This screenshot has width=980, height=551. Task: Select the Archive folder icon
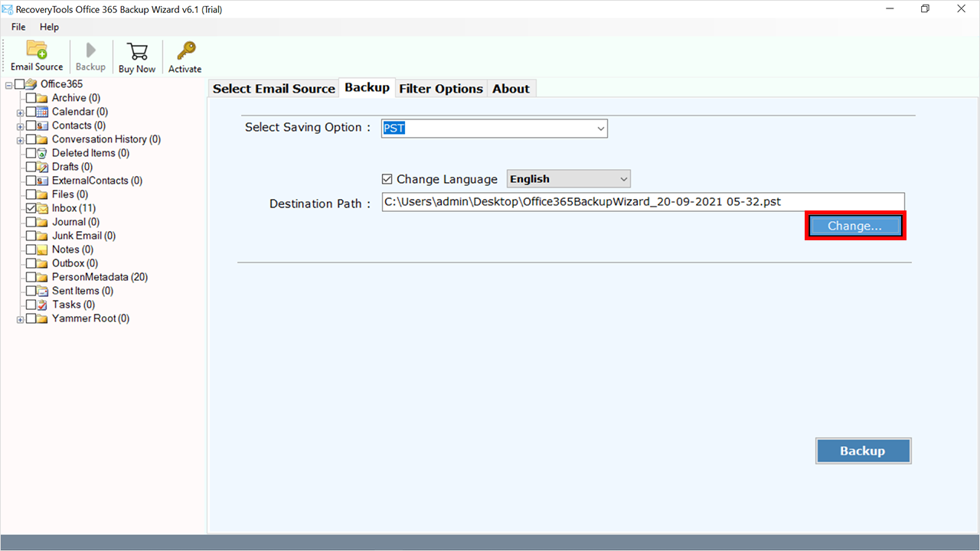click(x=43, y=98)
